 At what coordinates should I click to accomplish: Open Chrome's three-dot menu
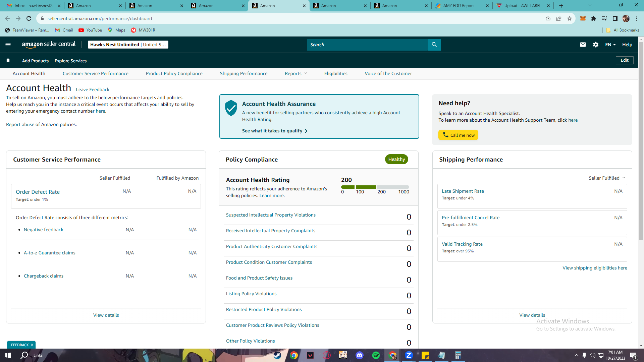(x=637, y=18)
